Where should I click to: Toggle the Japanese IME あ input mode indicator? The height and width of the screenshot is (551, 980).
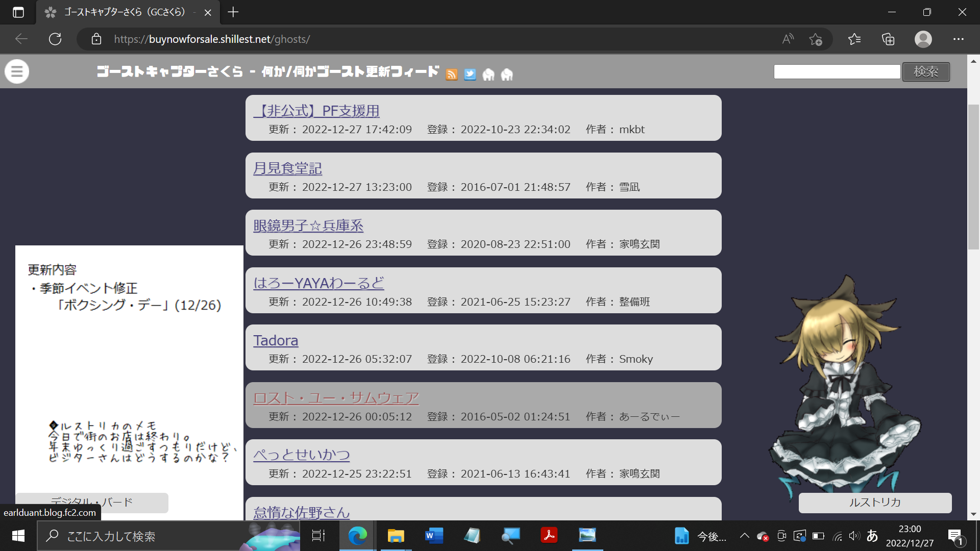pos(872,536)
